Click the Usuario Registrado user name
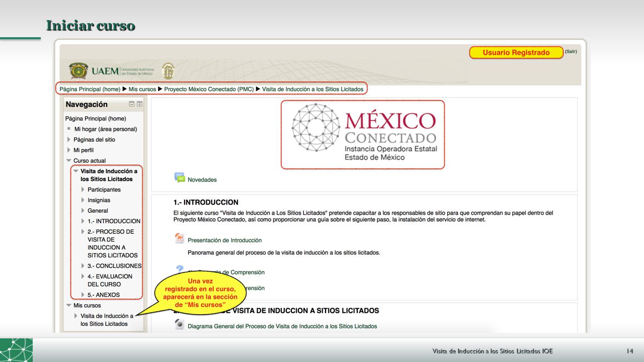The image size is (644, 362). (516, 52)
